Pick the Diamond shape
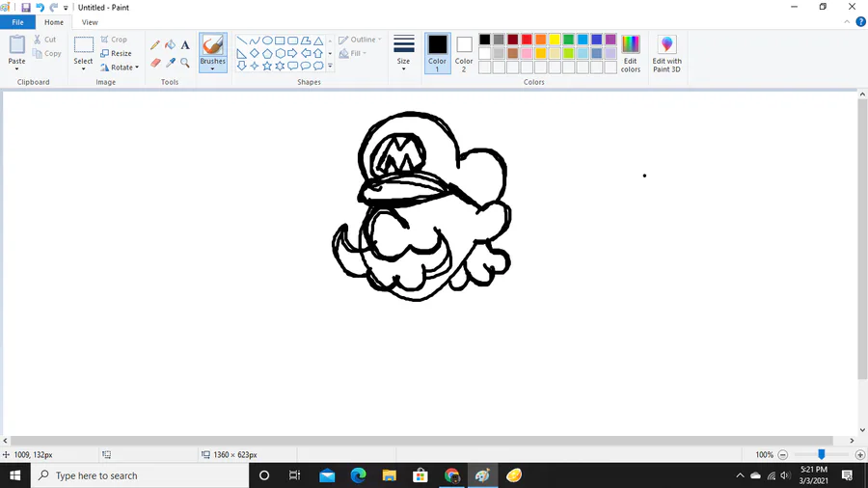 click(255, 53)
